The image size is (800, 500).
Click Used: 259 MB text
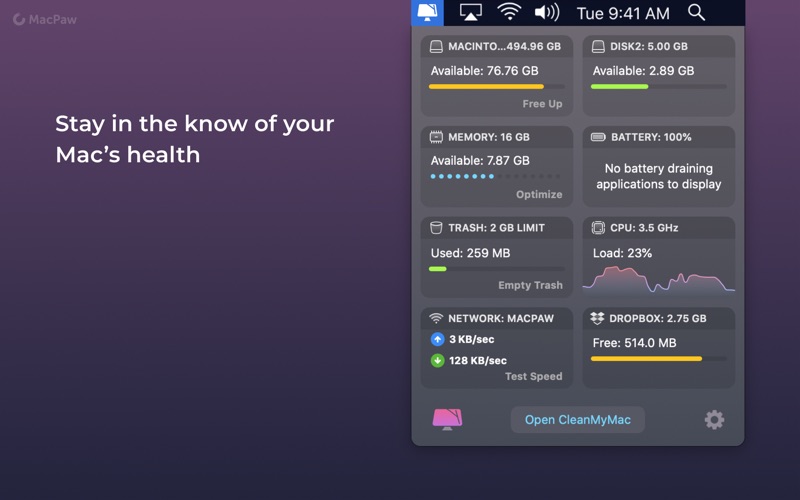(470, 253)
